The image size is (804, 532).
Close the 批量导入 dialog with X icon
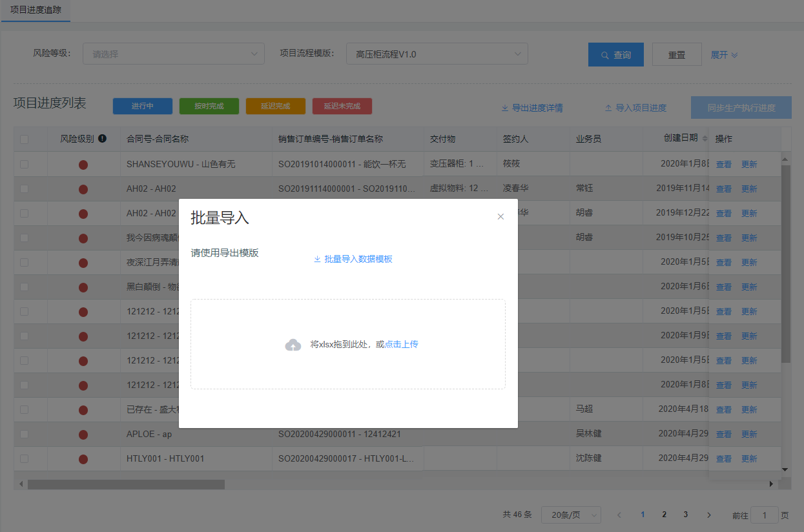point(500,217)
